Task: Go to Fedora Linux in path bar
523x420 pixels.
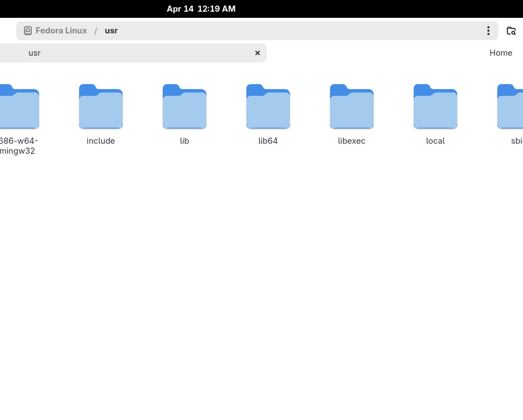Action: tap(61, 31)
